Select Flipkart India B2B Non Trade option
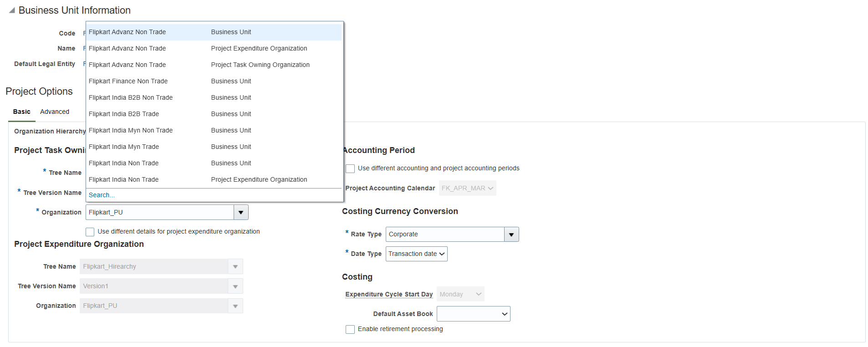The width and height of the screenshot is (868, 347). tap(214, 97)
